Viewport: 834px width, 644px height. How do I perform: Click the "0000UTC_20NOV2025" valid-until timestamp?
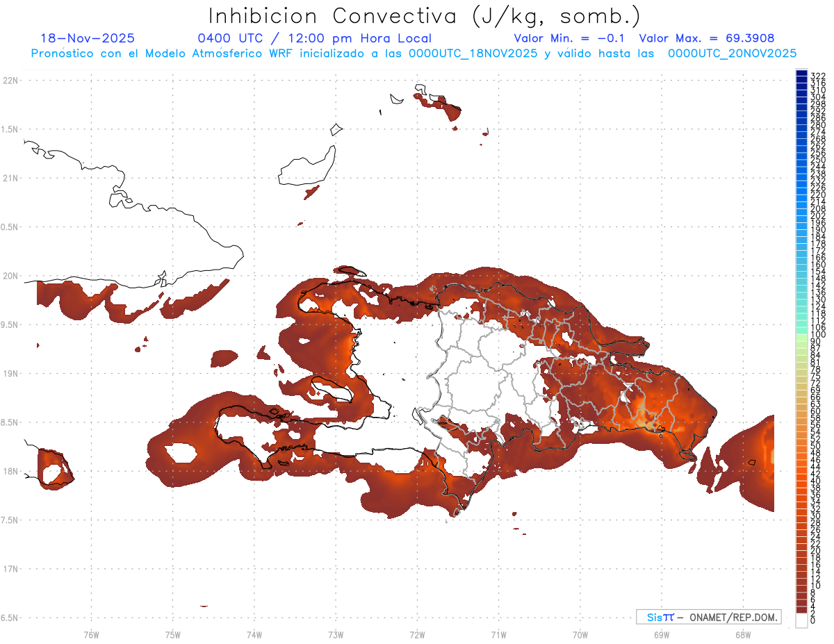point(733,53)
